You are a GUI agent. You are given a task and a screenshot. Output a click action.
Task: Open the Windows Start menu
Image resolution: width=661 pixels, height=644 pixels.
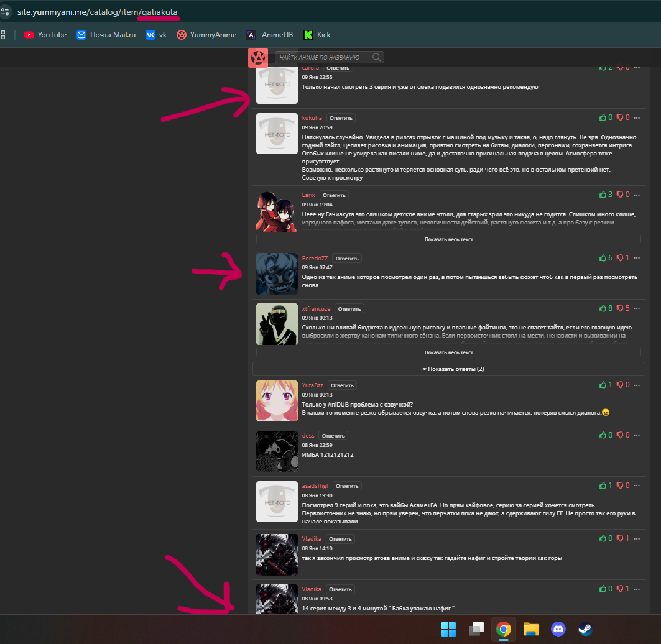448,629
